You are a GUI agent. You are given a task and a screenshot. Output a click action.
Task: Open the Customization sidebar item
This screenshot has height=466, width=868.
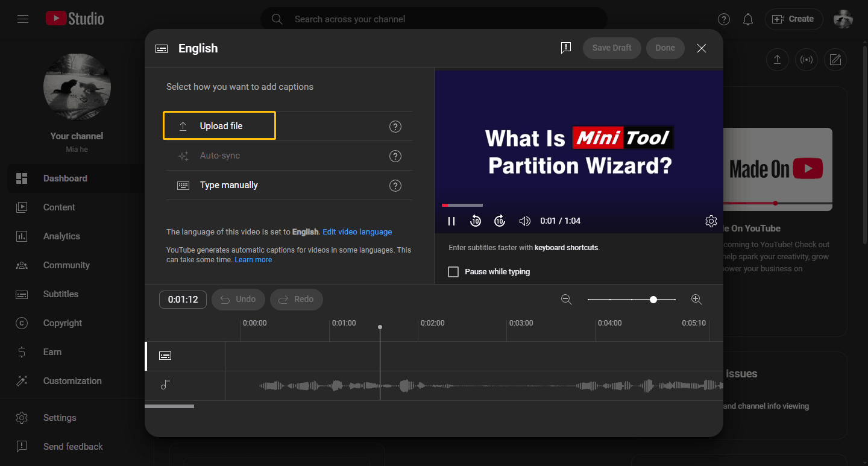click(x=76, y=381)
